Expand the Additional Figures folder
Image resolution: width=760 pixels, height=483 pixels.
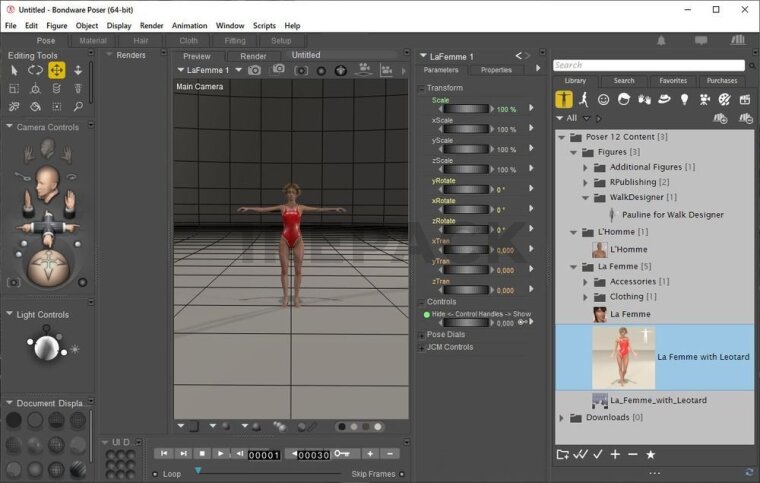pos(586,167)
